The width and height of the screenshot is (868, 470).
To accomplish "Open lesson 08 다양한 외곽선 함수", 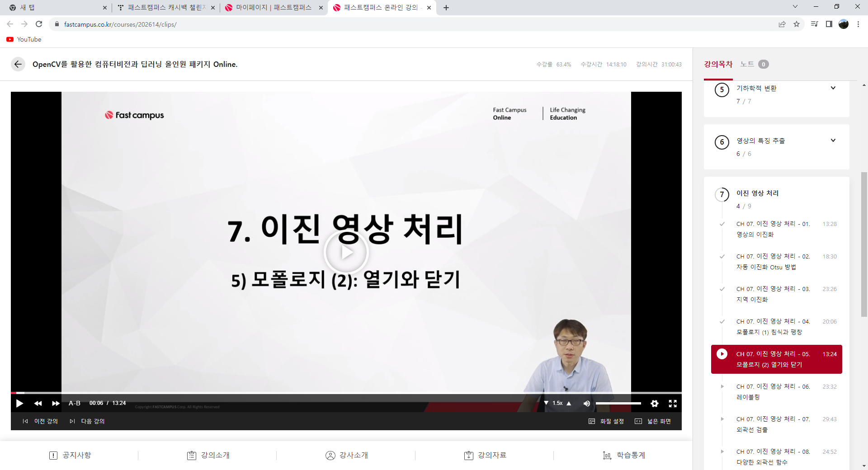I will 777,457.
